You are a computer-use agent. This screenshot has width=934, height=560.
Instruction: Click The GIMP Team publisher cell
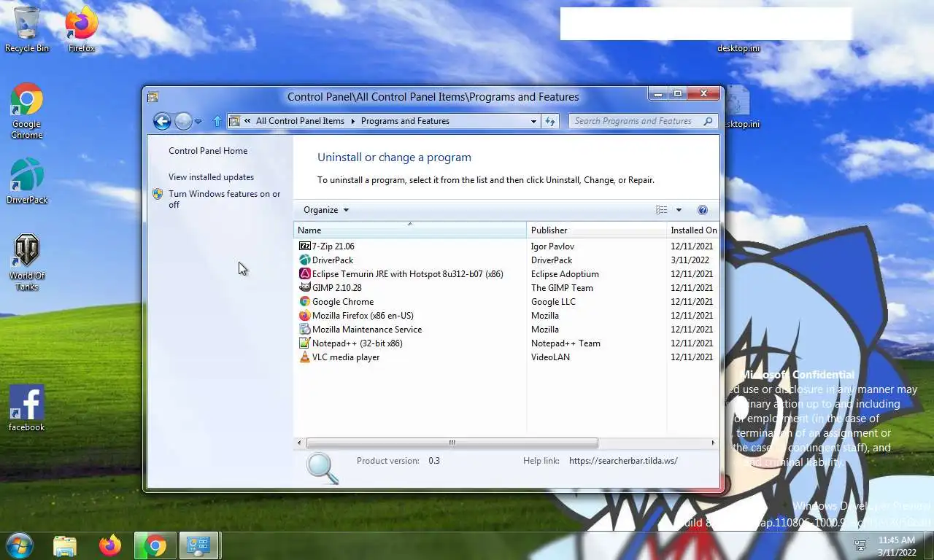tap(562, 288)
